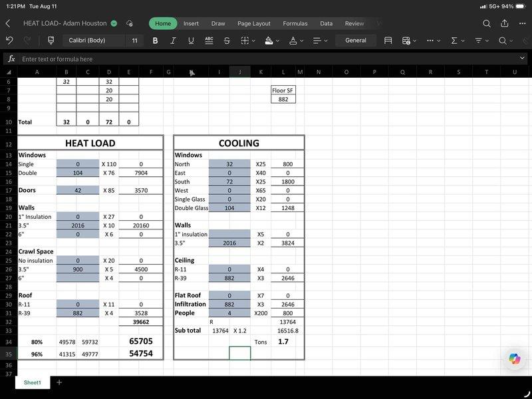Image resolution: width=532 pixels, height=399 pixels.
Task: Expand the Borders dropdown arrow
Action: click(253, 41)
